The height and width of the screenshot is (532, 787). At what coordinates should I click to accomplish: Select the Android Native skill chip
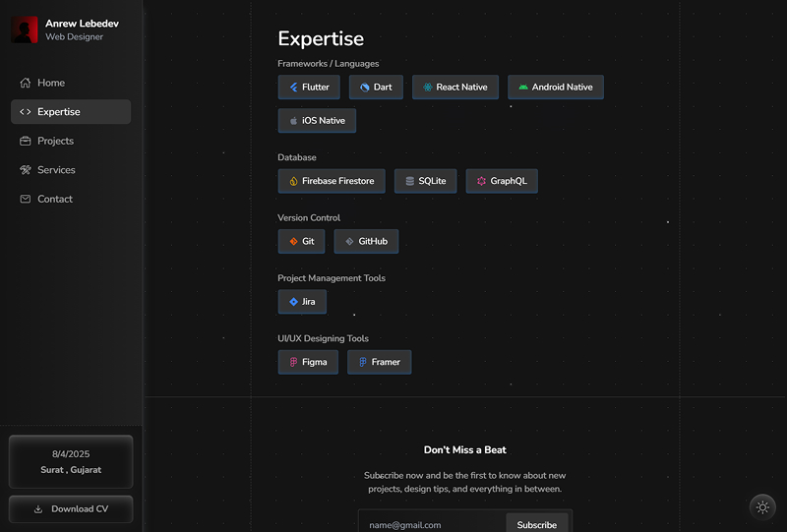point(556,88)
